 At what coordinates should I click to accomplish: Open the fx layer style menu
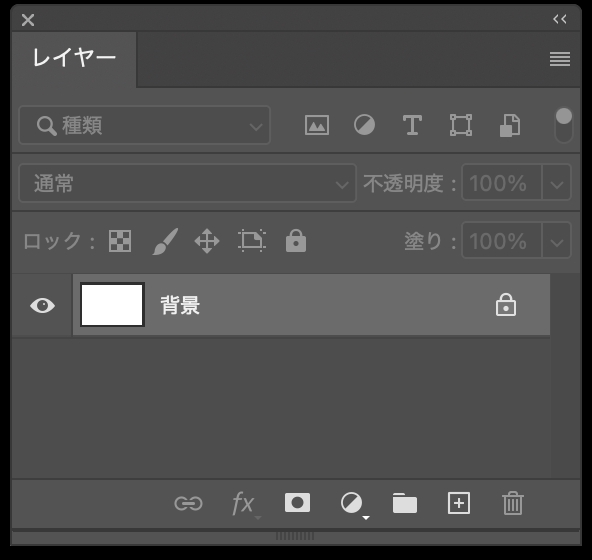(x=244, y=504)
